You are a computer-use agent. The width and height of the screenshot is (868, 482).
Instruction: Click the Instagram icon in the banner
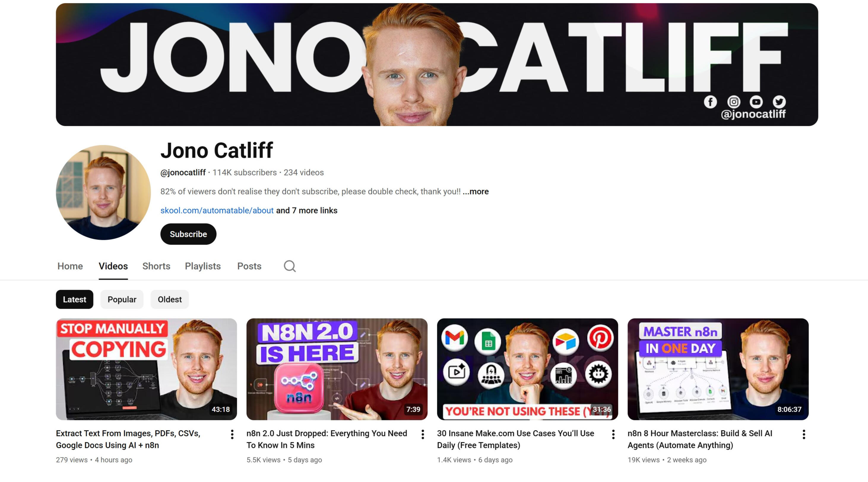734,102
